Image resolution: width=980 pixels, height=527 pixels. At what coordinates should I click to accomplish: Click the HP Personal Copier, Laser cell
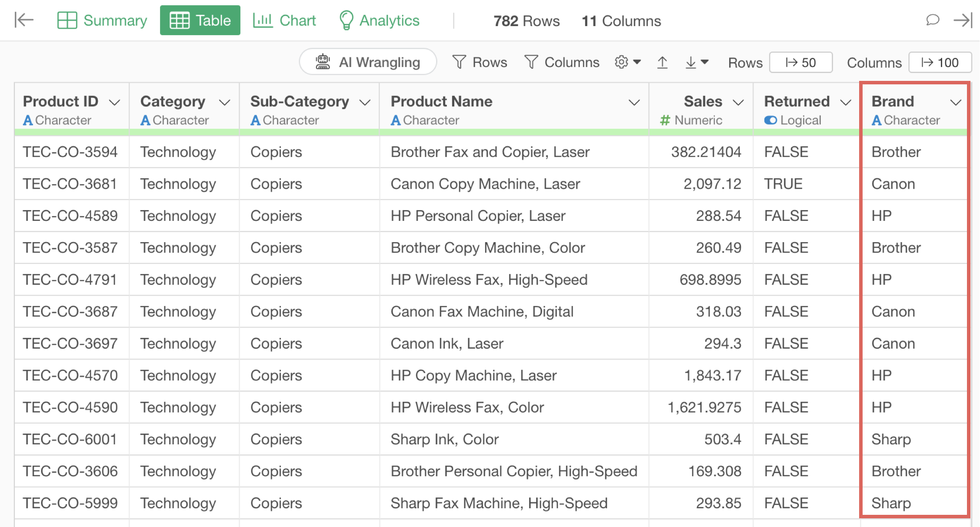point(514,216)
